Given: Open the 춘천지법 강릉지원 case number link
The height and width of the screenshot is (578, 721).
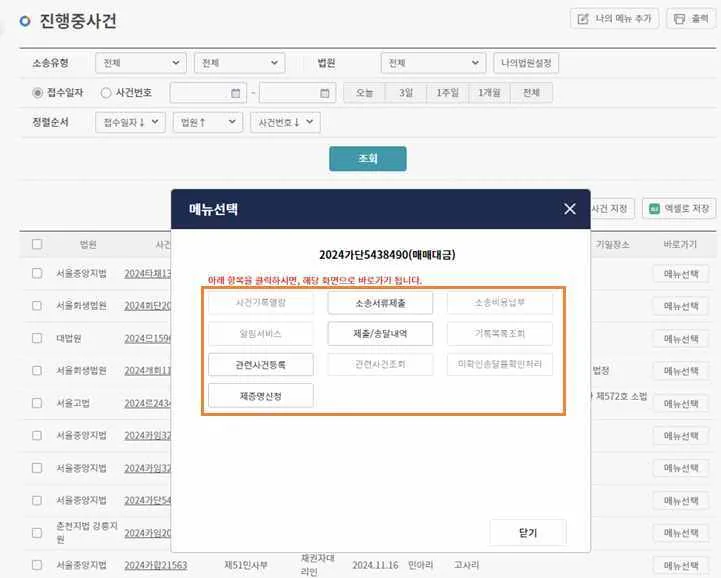Looking at the screenshot, I should tap(147, 533).
